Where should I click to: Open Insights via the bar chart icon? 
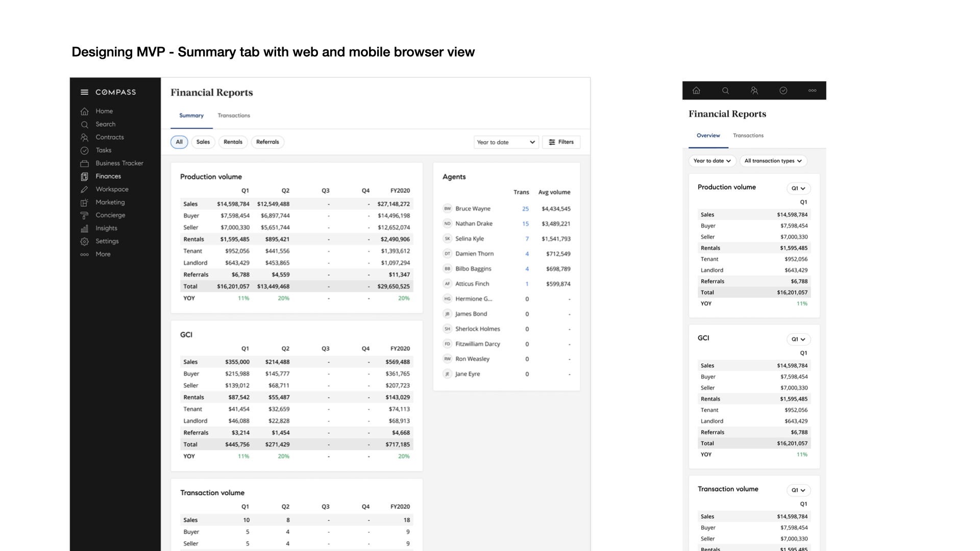84,228
